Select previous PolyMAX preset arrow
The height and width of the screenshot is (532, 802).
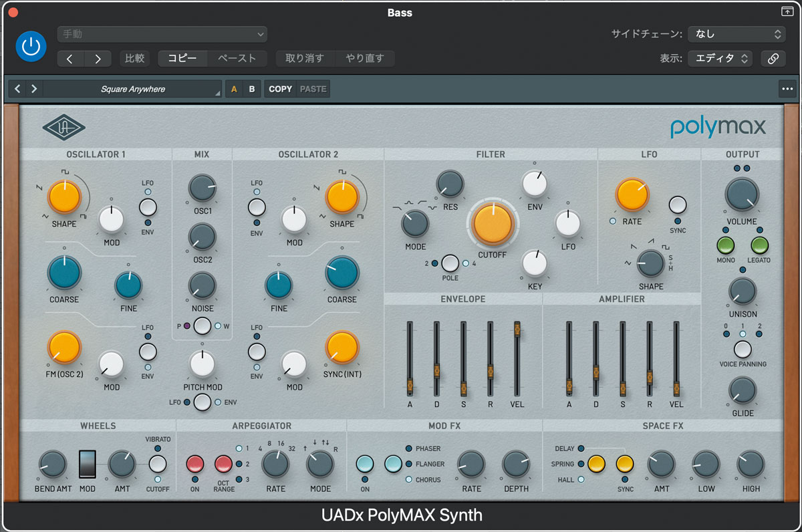17,89
